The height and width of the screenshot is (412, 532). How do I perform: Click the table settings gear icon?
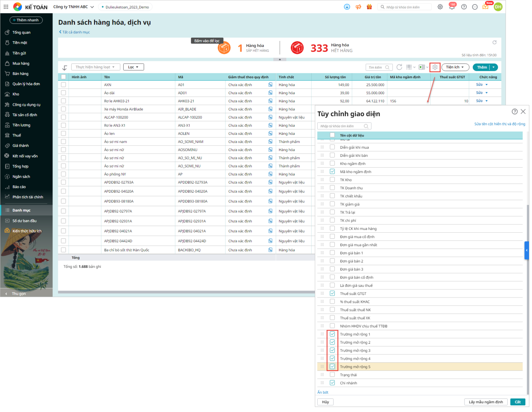(x=435, y=67)
